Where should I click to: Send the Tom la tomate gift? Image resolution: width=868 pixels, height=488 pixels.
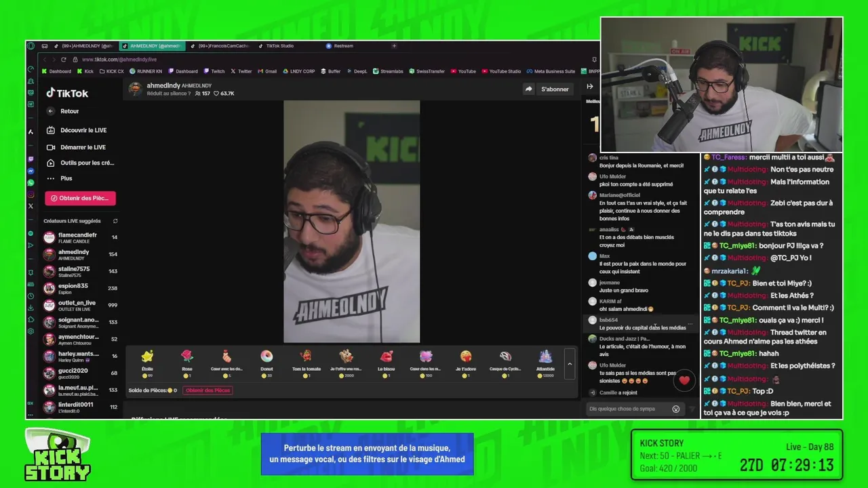click(x=307, y=363)
